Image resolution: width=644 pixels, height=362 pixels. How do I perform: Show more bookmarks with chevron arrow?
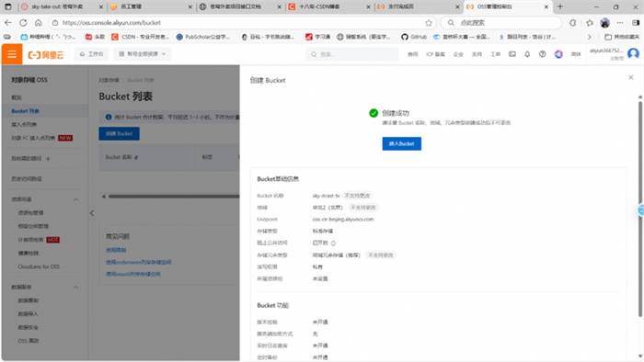tap(590, 37)
